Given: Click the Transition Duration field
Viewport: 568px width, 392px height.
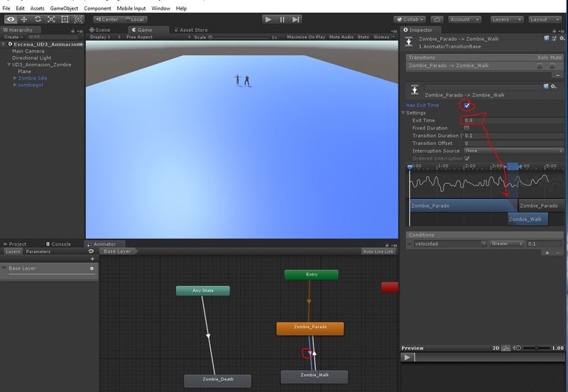Looking at the screenshot, I should (513, 136).
